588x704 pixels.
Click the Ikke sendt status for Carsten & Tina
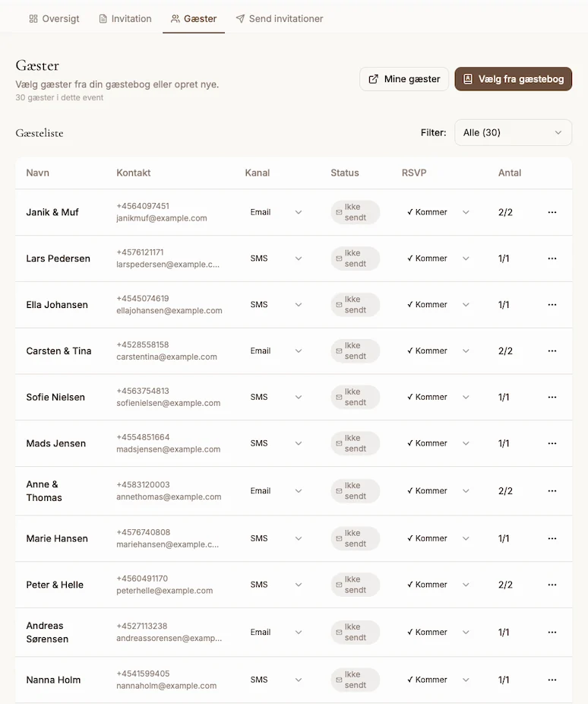(x=355, y=351)
